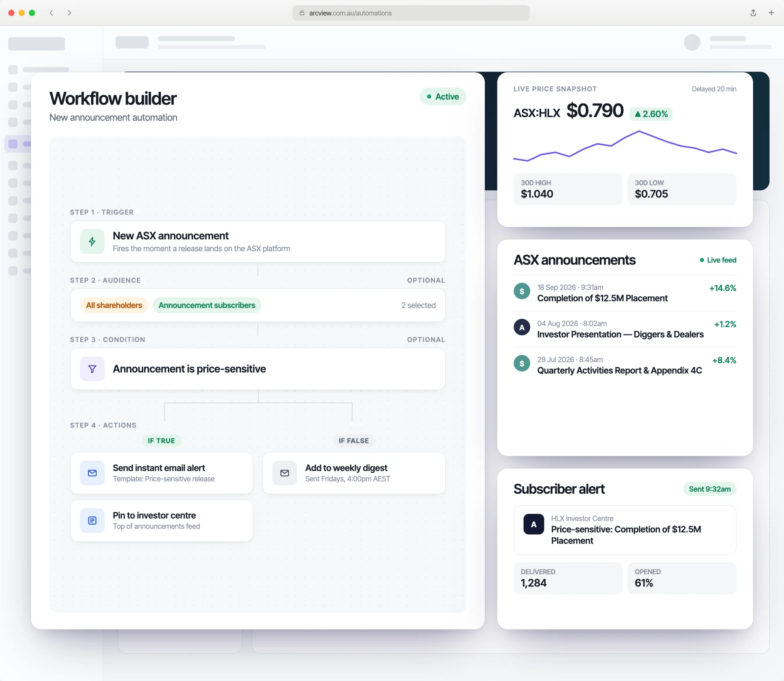Click the IF TRUE branch label
The width and height of the screenshot is (784, 681).
[162, 441]
